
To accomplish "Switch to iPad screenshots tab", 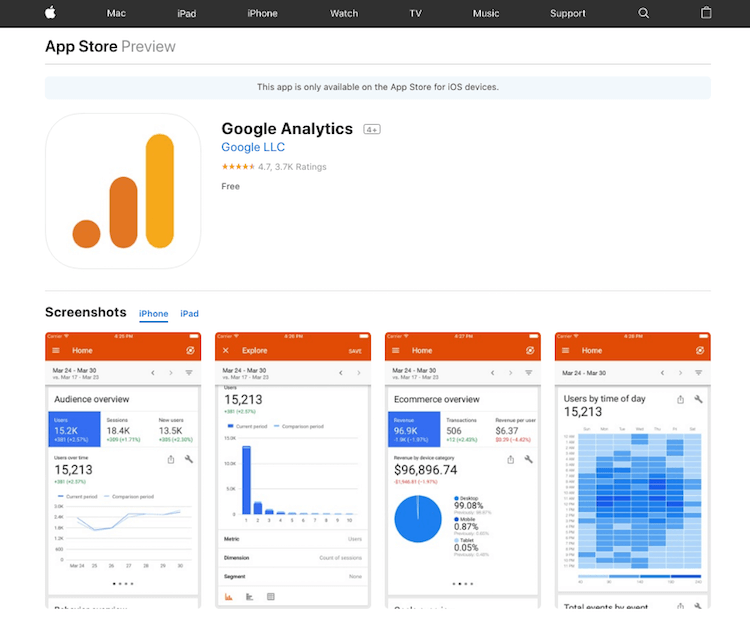I will (x=189, y=314).
